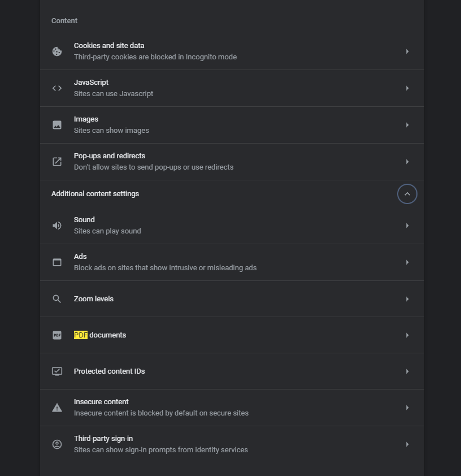Viewport: 461px width, 476px height.
Task: Open PDF documents settings
Action: point(232,335)
